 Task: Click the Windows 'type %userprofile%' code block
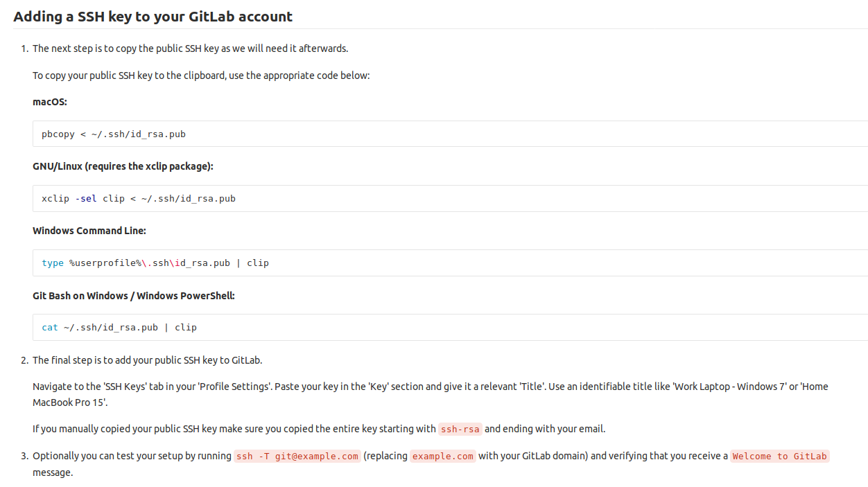click(x=155, y=263)
